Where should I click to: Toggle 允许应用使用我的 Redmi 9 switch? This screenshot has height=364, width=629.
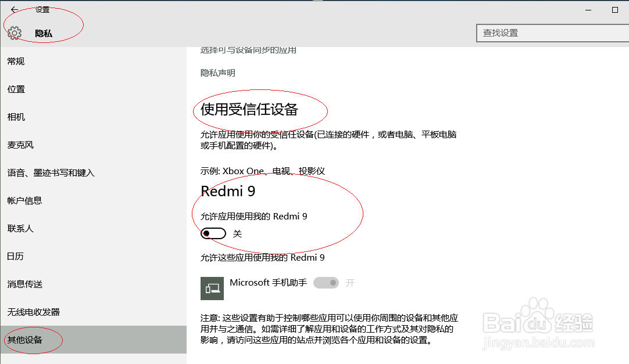pyautogui.click(x=213, y=233)
